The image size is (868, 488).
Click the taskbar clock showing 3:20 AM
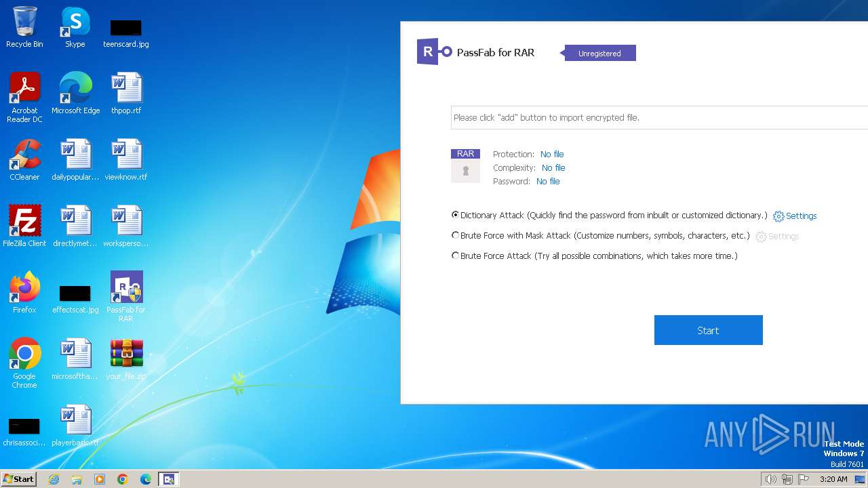tap(833, 479)
